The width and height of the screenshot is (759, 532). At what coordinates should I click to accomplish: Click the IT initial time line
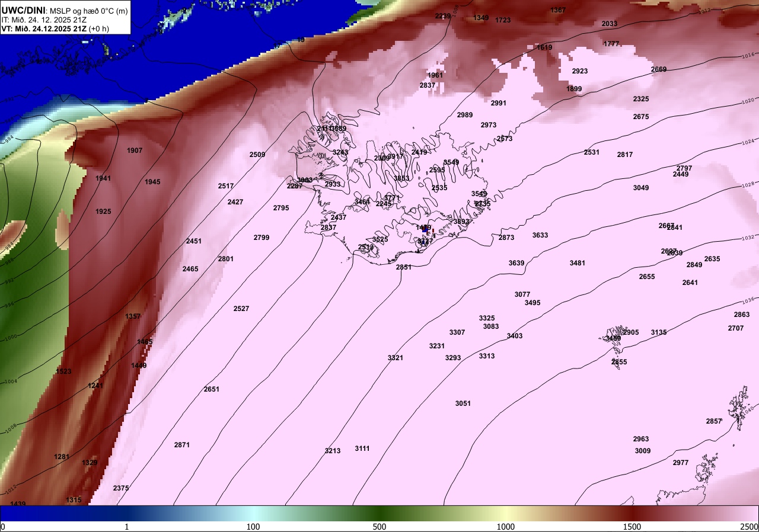(44, 19)
